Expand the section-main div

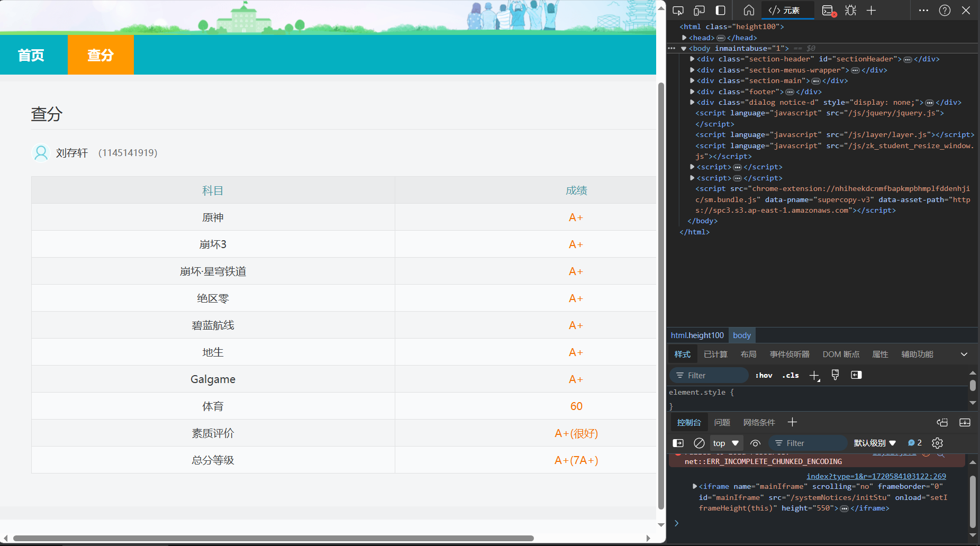coord(692,81)
